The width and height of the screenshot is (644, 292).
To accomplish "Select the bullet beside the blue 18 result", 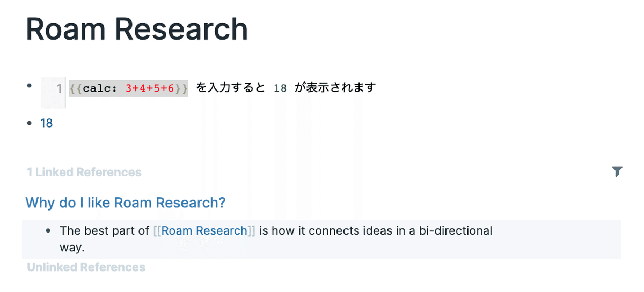I will [x=30, y=124].
